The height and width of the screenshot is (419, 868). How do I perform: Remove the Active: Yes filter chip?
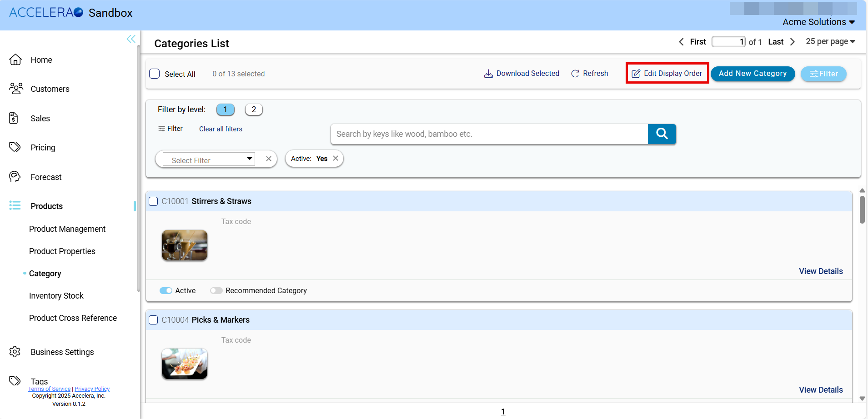tap(336, 159)
